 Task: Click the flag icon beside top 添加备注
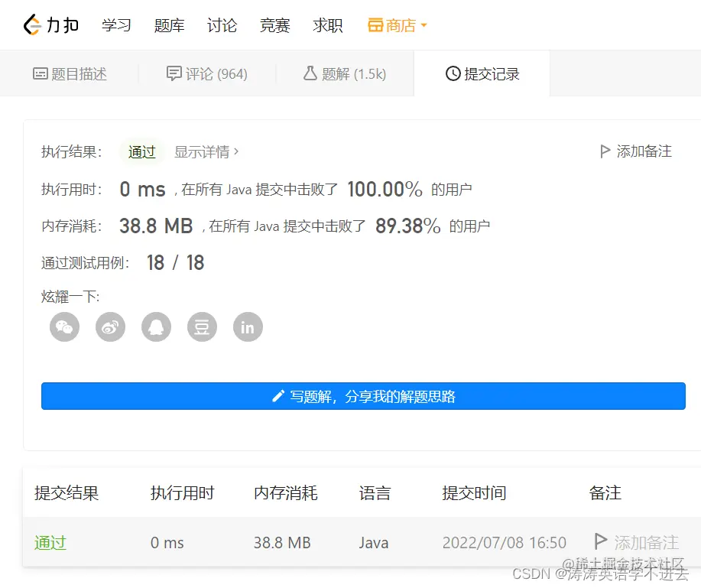[x=605, y=151]
